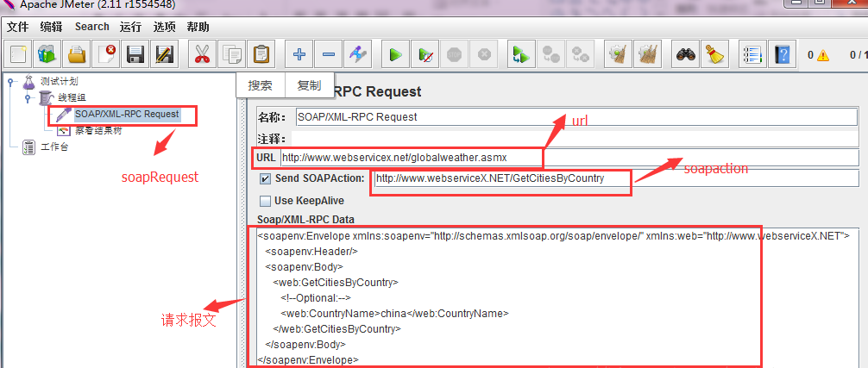Click the warning triangle error indicator

pyautogui.click(x=823, y=54)
